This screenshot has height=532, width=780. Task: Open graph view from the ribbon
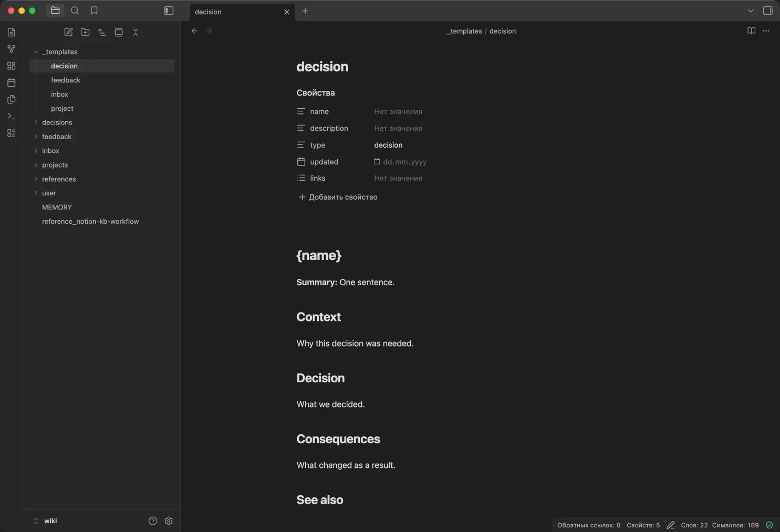[11, 49]
